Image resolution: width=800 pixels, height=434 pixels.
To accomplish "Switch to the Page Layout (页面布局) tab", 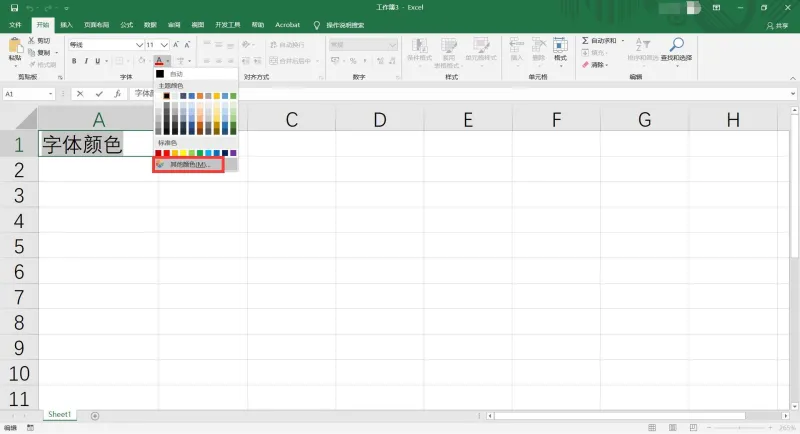I will [96, 25].
